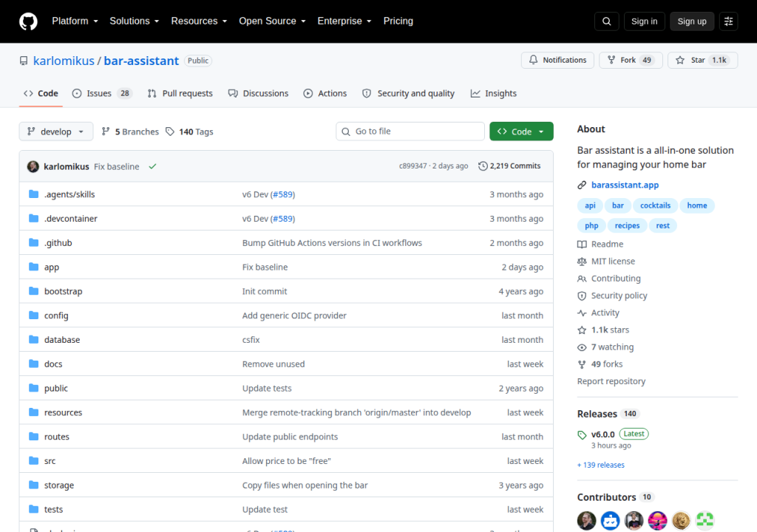757x532 pixels.
Task: Switch to the Issues tab
Action: click(x=102, y=93)
